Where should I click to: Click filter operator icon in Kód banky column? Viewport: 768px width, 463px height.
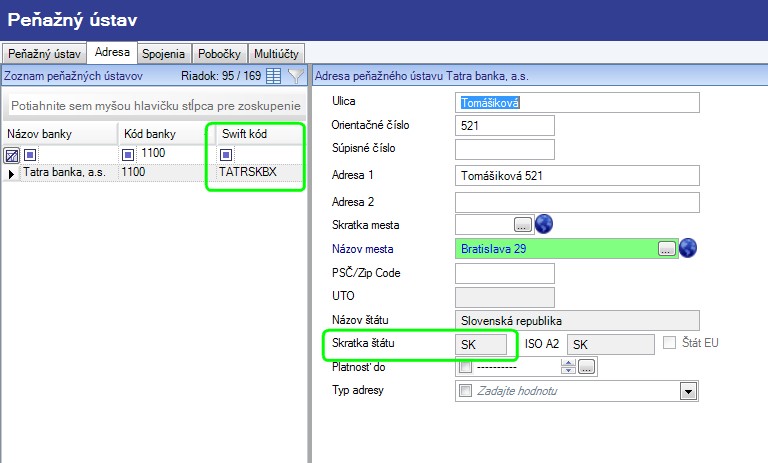128,154
